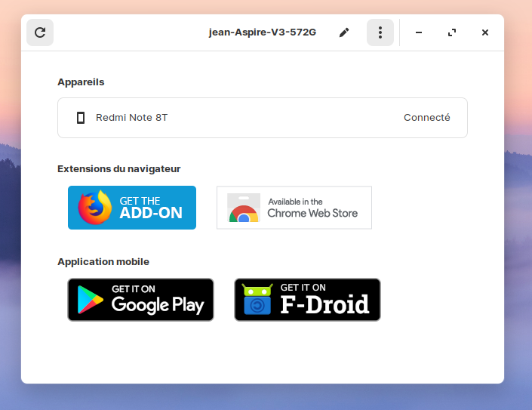532x410 pixels.
Task: Click the Application mobile heading
Action: (103, 262)
